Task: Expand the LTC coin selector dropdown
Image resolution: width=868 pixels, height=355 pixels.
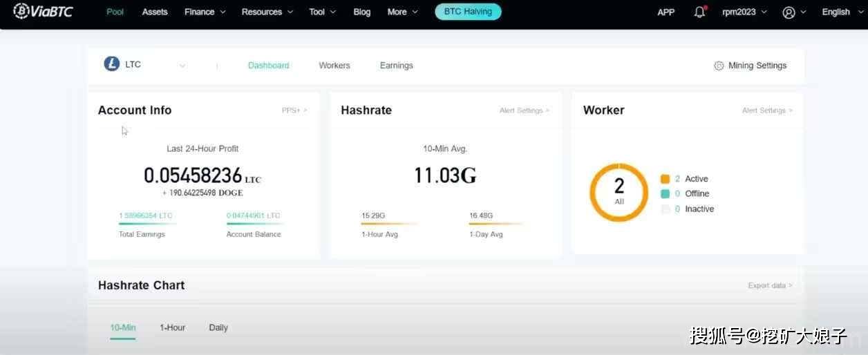Action: [x=182, y=66]
